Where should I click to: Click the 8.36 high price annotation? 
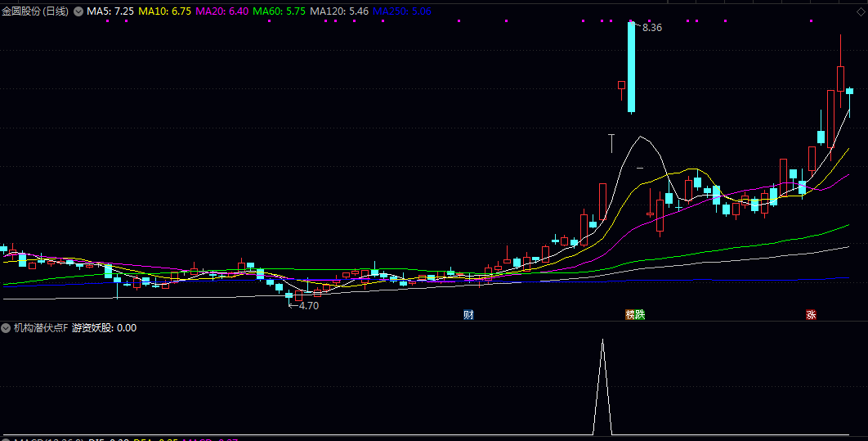[x=652, y=28]
